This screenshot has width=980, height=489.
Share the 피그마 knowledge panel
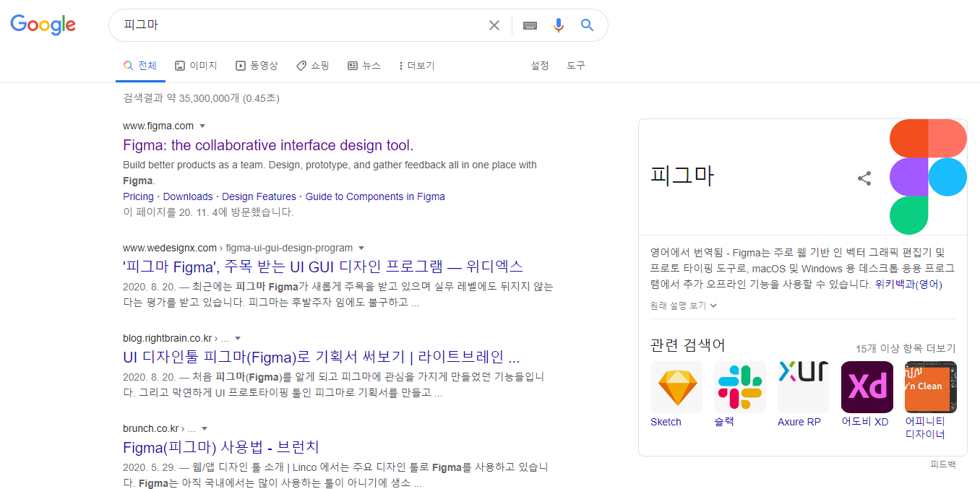click(x=864, y=178)
